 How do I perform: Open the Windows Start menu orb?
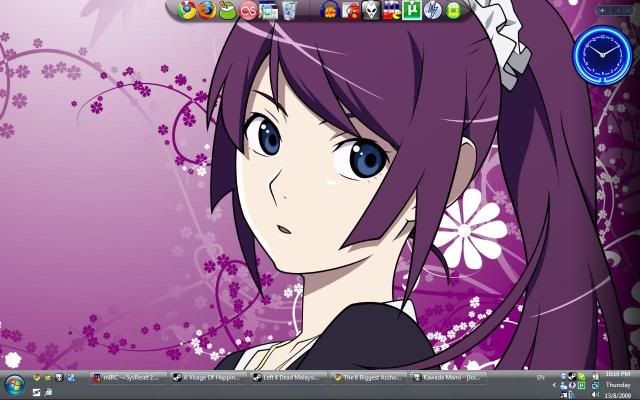click(15, 385)
